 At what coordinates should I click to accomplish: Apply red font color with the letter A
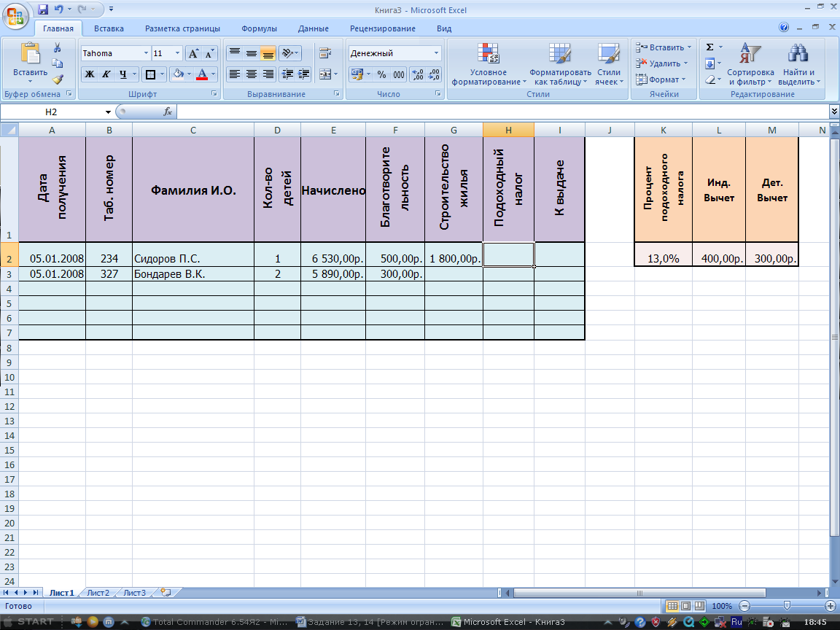click(x=202, y=74)
